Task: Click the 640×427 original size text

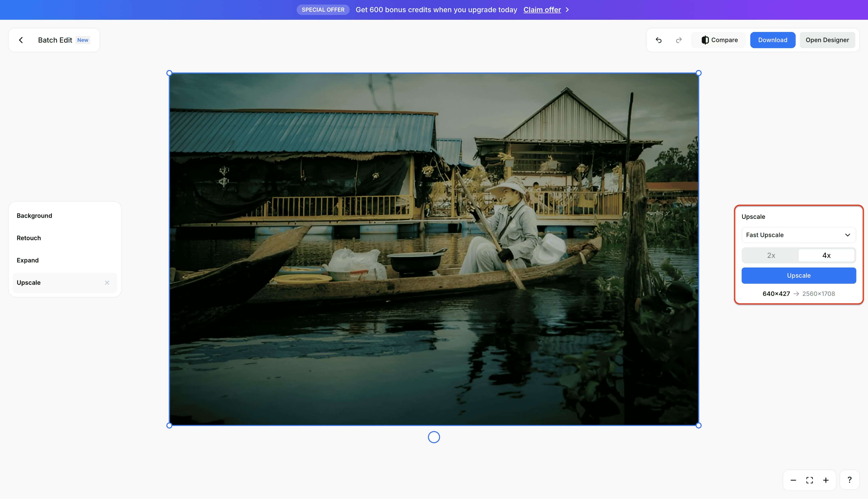Action: 776,294
